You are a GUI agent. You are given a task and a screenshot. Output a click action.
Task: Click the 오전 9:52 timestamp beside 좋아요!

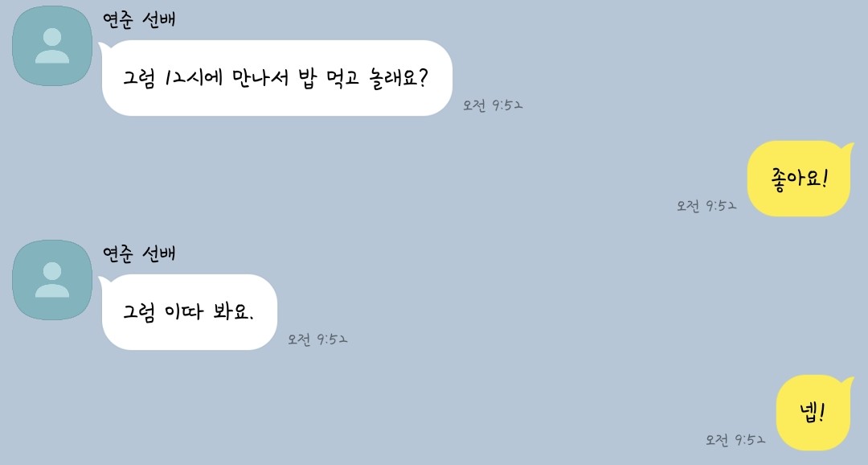pyautogui.click(x=706, y=206)
